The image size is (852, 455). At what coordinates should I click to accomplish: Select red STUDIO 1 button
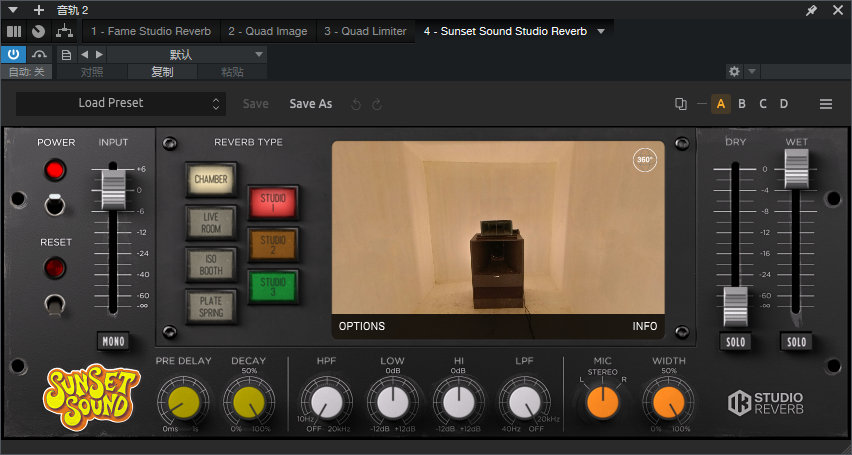coord(273,203)
